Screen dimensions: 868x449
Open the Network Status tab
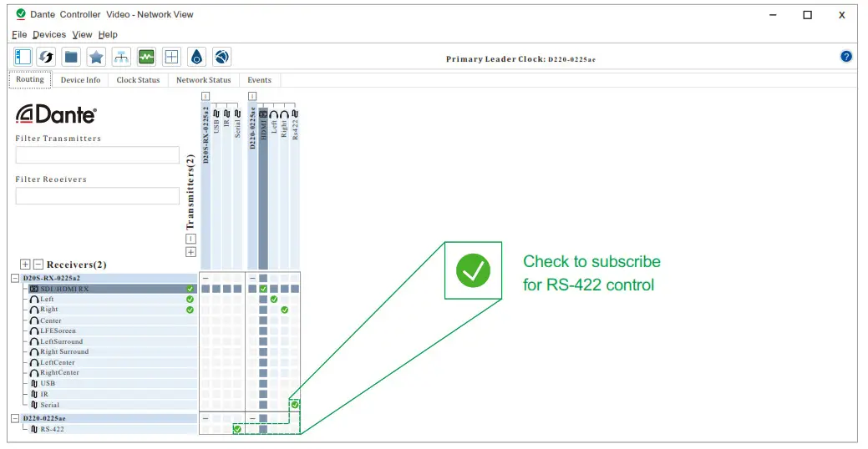pos(204,79)
